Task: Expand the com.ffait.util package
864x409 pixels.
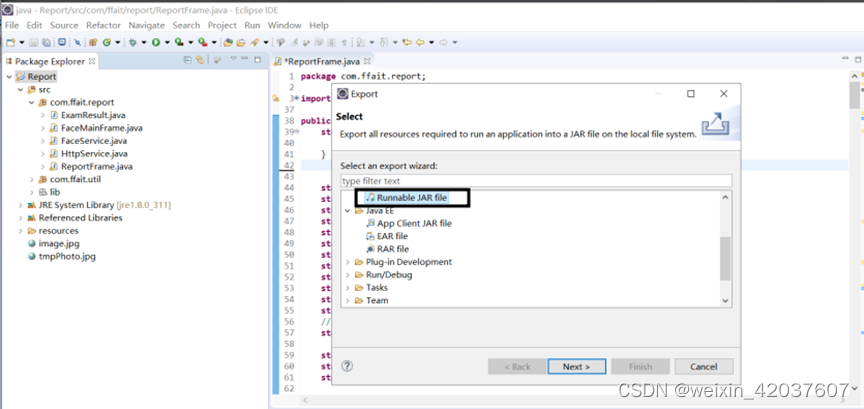Action: [31, 179]
